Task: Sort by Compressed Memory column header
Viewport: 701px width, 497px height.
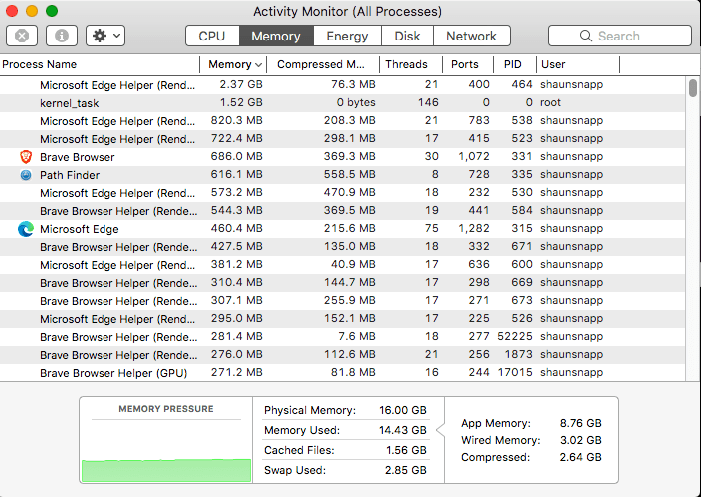Action: coord(323,64)
